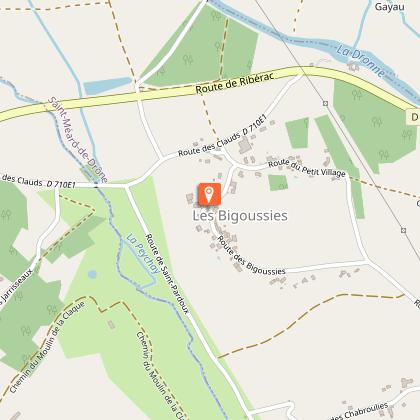
Task: Click the small round pond near La Peychay
Action: point(92,274)
